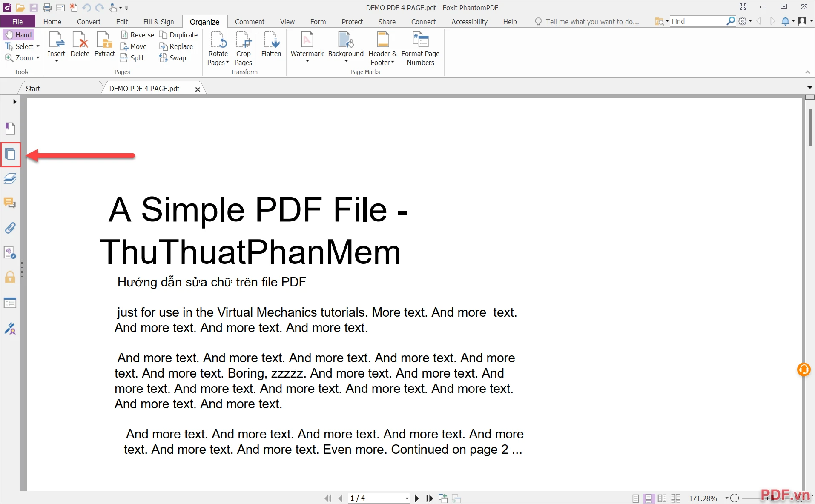Click Swap pages in ribbon
This screenshot has width=815, height=504.
[172, 58]
